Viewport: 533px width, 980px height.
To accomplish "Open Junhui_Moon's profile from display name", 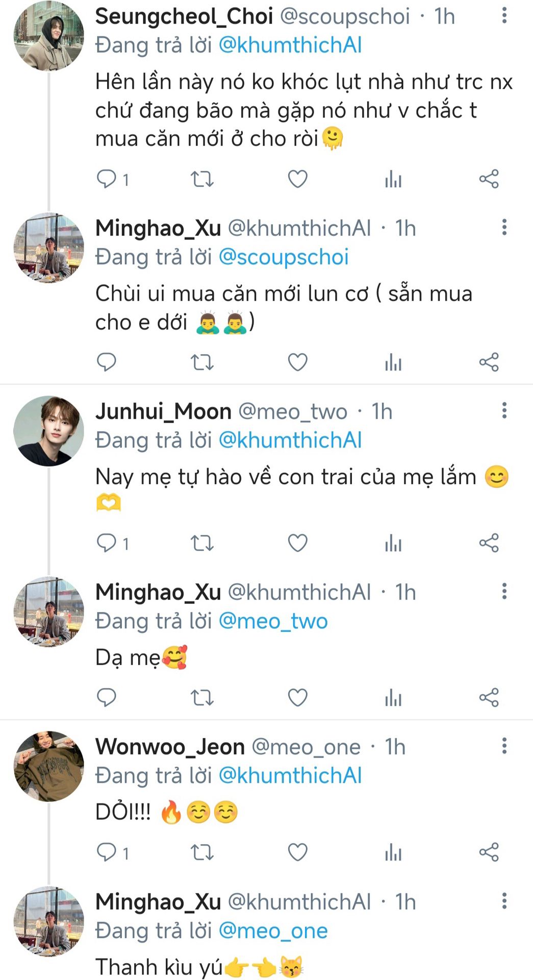I will pos(163,411).
